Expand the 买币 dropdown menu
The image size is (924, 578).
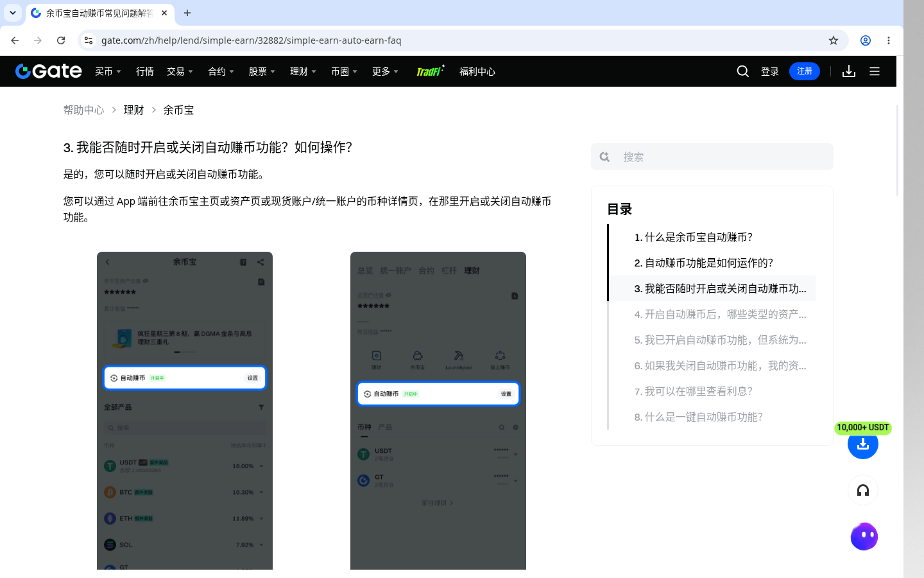(108, 71)
